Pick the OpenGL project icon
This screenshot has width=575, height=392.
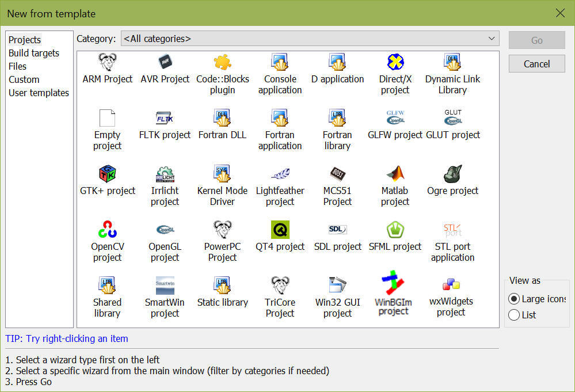tap(165, 230)
